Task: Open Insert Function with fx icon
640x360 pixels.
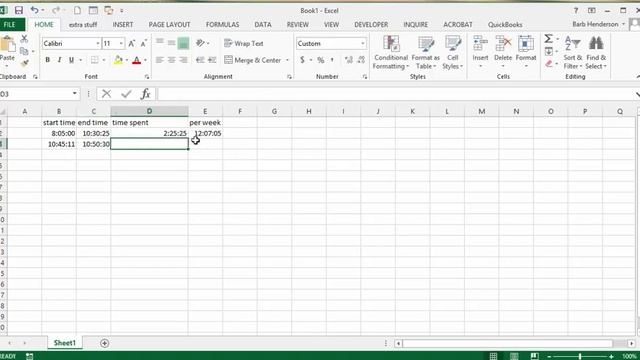Action: pyautogui.click(x=145, y=94)
